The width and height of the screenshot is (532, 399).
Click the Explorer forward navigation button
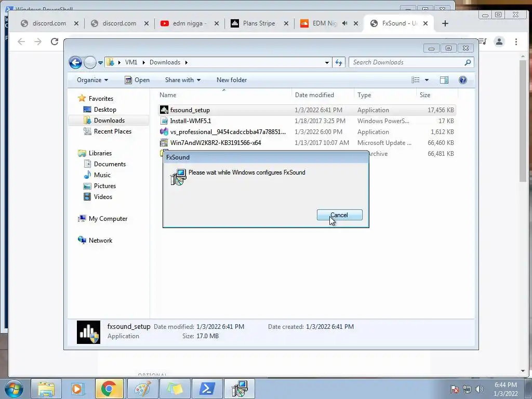pyautogui.click(x=90, y=62)
